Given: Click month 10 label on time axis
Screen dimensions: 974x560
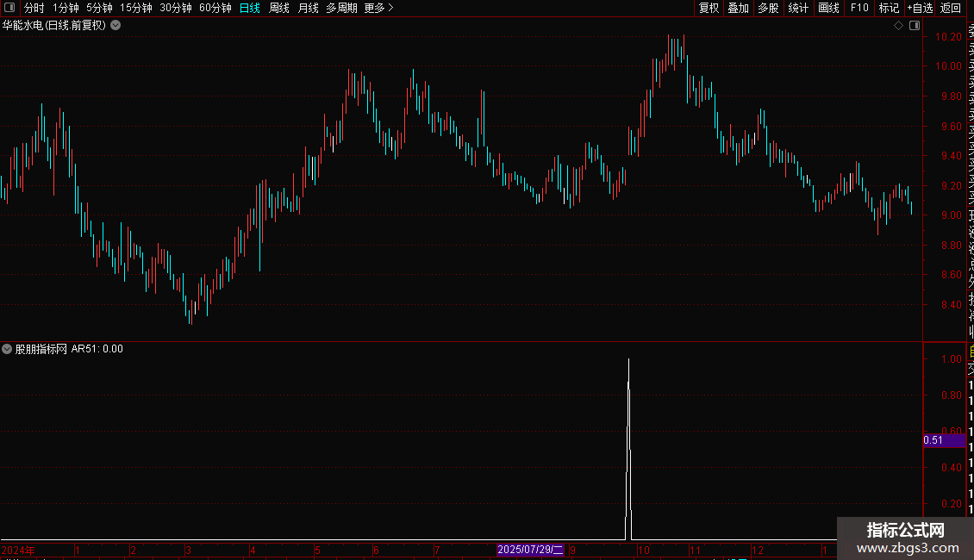Looking at the screenshot, I should coord(644,550).
